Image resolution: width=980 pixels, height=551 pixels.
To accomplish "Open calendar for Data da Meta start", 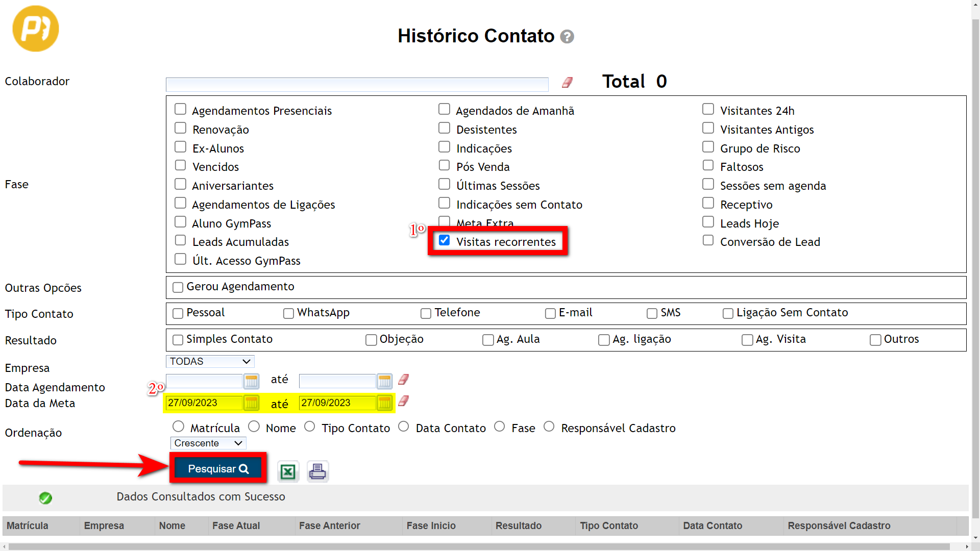I will pos(251,403).
